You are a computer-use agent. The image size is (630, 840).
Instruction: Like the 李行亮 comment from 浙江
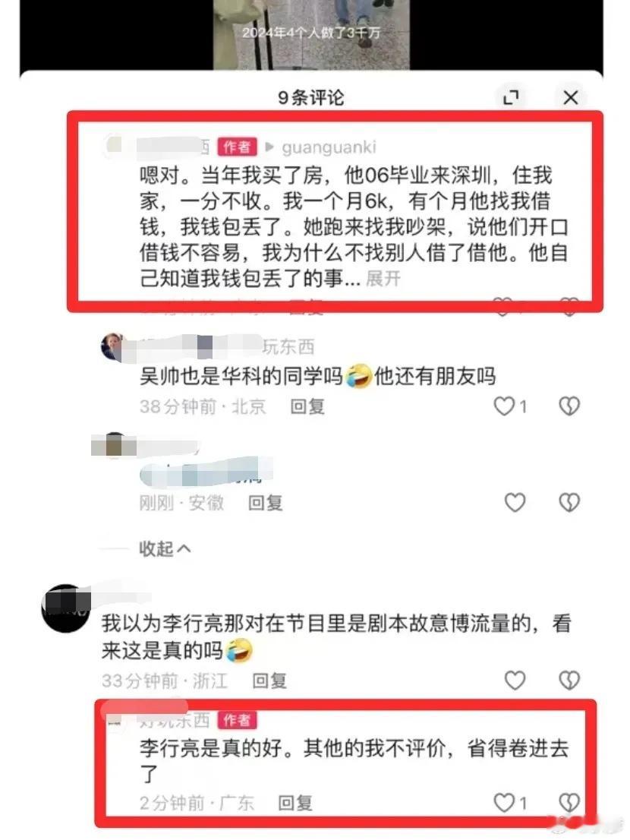515,681
